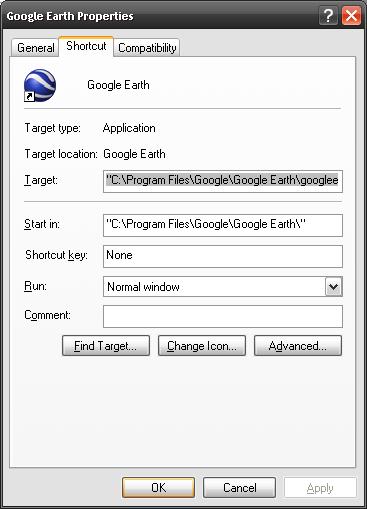Click the Advanced button
The height and width of the screenshot is (509, 367).
(298, 346)
